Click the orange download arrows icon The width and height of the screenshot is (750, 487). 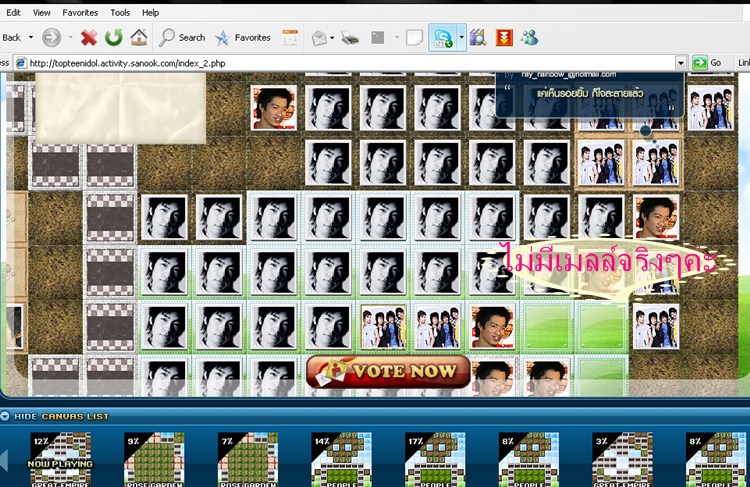coord(504,37)
